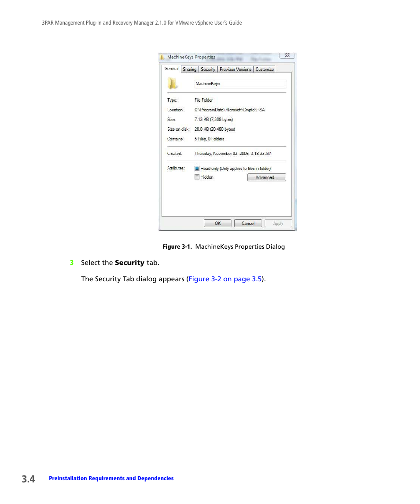Screen dimensions: 420x504
Task: Click the File Folder type value
Action: (203, 100)
